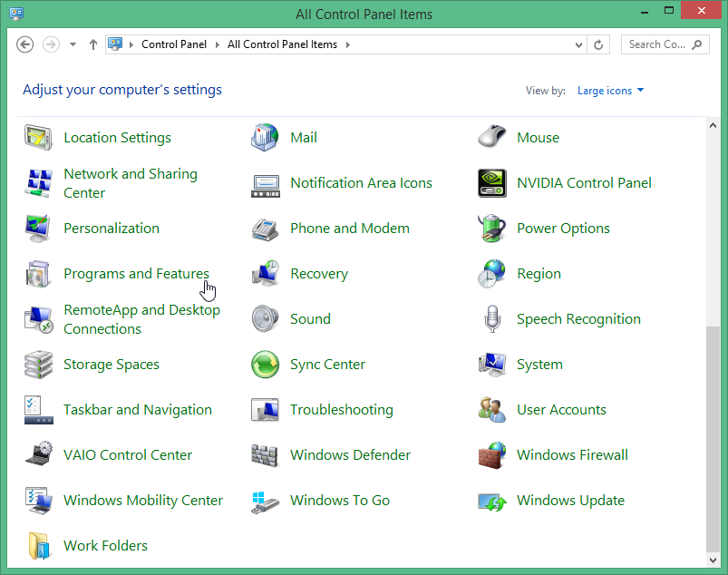Open the Windows To Go USB icon
Screen dimensions: 728x575
tap(265, 502)
